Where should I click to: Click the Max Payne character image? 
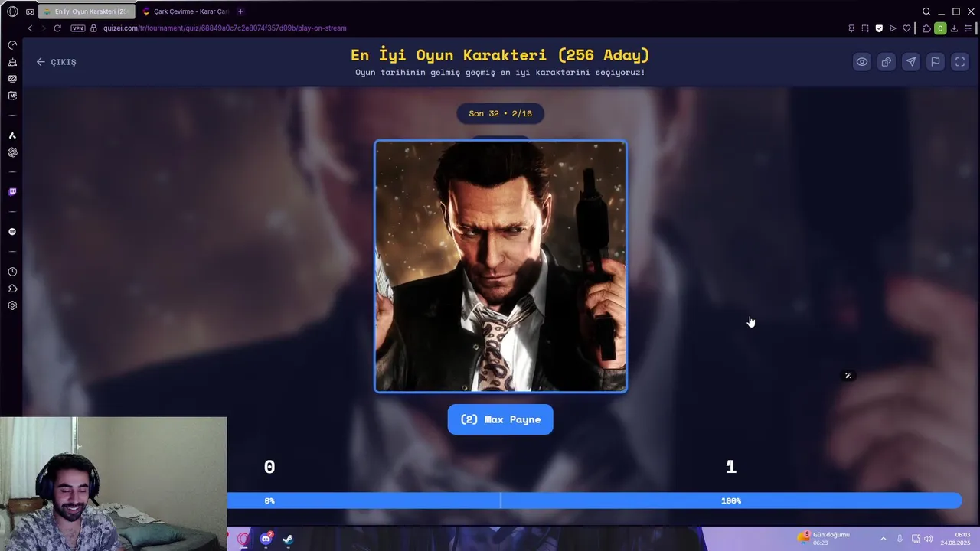501,266
